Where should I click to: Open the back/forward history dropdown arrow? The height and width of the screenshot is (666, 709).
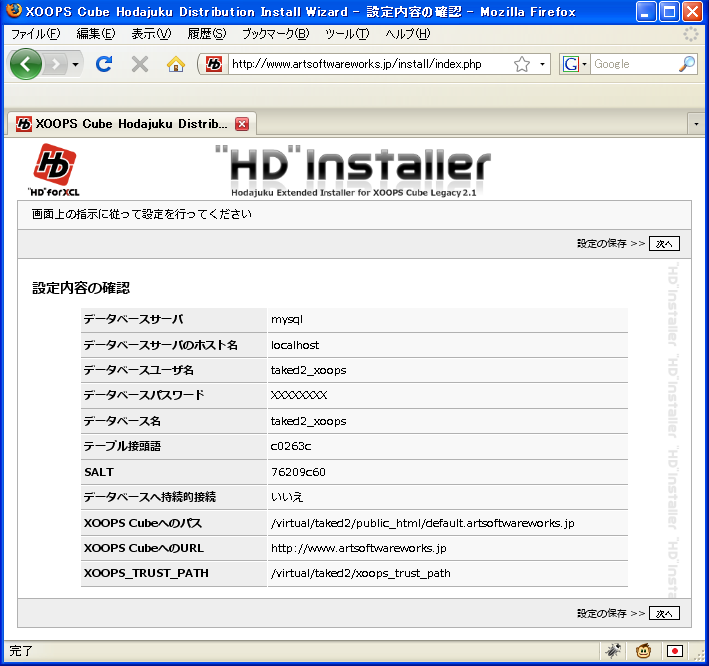[x=76, y=64]
